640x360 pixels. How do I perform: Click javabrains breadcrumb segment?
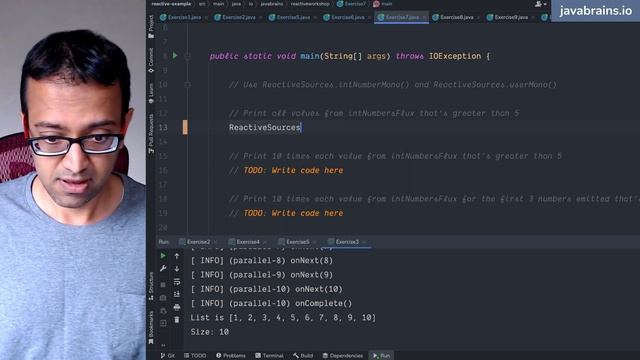pos(272,4)
